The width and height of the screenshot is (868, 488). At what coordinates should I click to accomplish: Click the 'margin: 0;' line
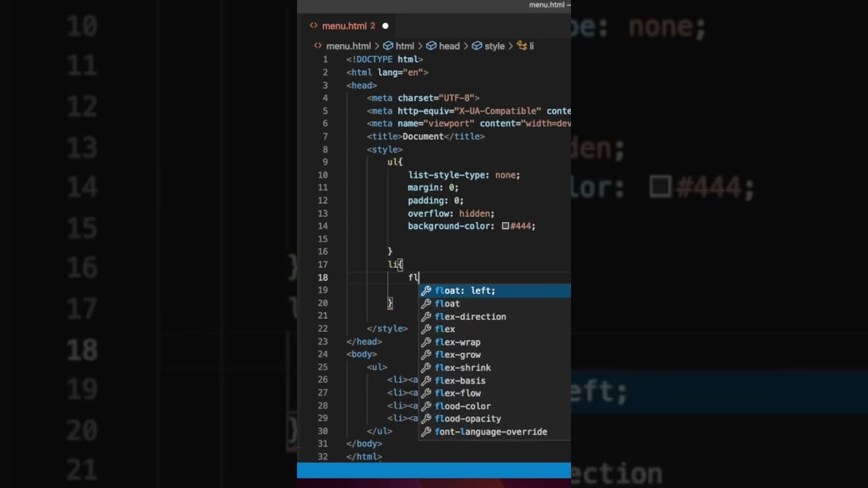tap(433, 188)
